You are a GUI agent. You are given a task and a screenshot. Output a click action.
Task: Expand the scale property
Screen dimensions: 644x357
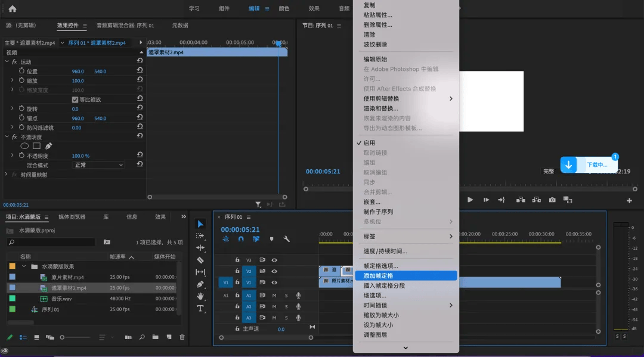(x=13, y=80)
